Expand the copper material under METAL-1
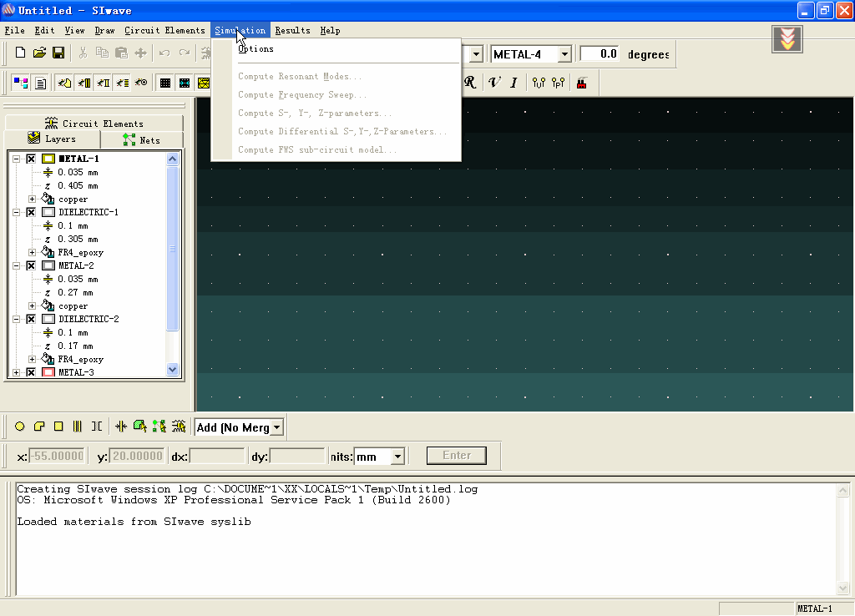This screenshot has width=855, height=616. click(x=33, y=199)
